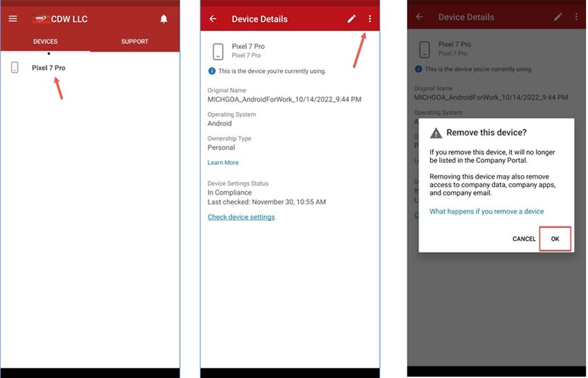This screenshot has height=378, width=588.
Task: Switch to the DEVICES tab
Action: 46,42
